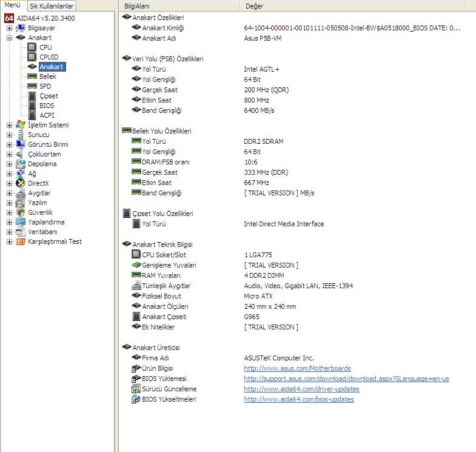Click the Depolama drive icon
Viewport: 476px width, 452px height.
[21, 164]
